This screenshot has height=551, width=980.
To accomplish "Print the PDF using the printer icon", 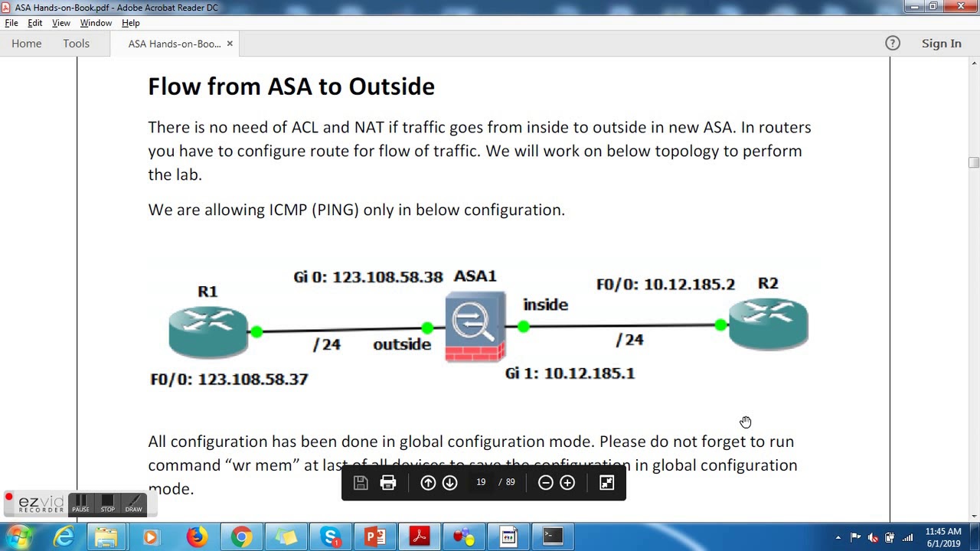I will coord(388,482).
